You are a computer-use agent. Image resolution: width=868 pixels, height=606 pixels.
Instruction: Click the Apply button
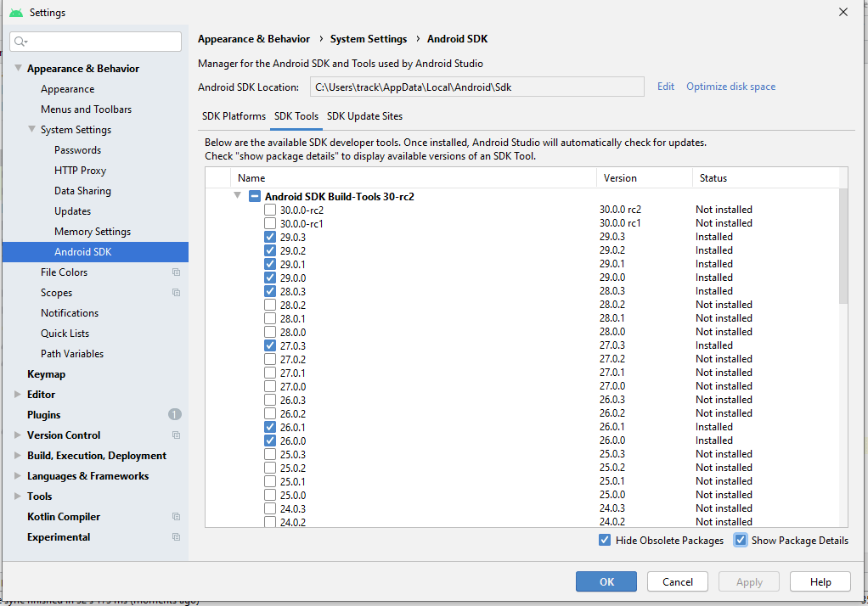point(749,581)
